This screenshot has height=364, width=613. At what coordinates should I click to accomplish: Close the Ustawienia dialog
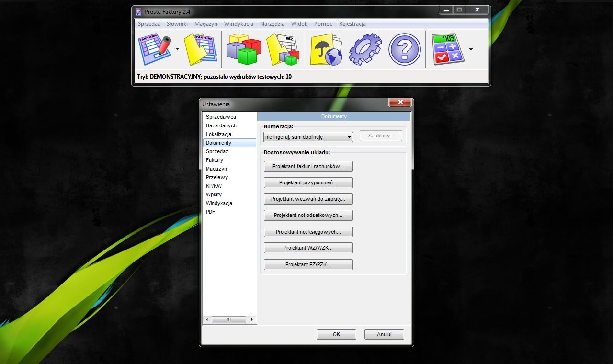pyautogui.click(x=400, y=102)
